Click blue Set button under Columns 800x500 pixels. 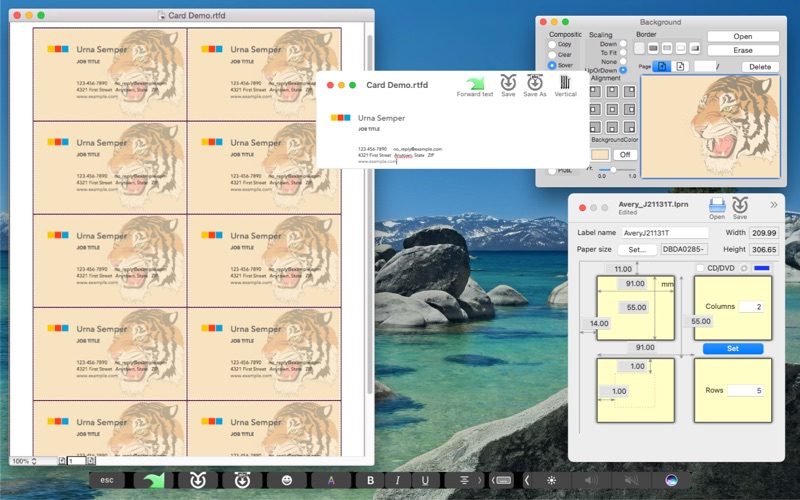pos(733,348)
